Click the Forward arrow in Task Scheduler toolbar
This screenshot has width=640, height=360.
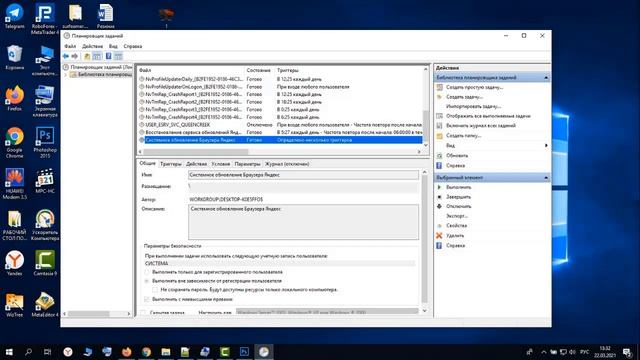pyautogui.click(x=75, y=56)
